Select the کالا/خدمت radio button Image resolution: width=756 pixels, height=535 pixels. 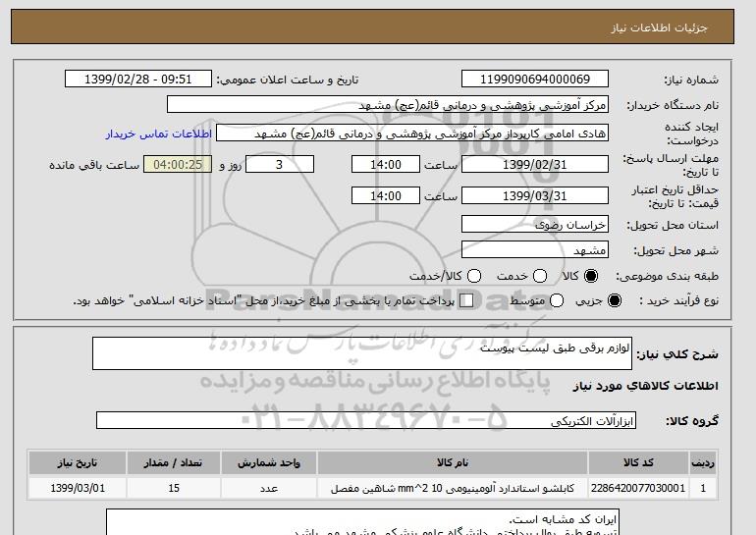click(x=474, y=276)
